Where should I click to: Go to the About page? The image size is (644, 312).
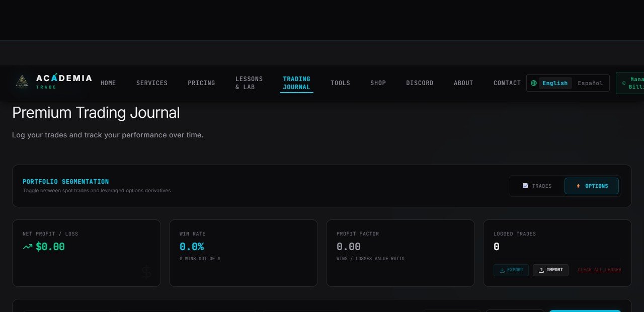[463, 83]
